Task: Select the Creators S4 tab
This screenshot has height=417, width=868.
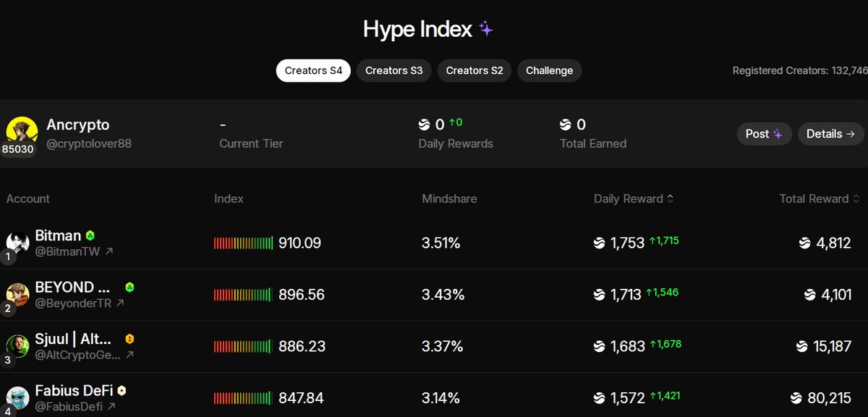Action: (313, 70)
